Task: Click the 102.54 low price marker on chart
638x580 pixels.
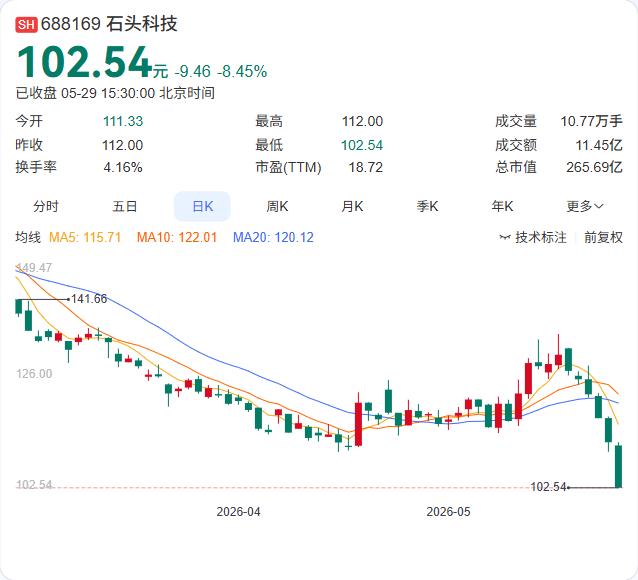Action: [548, 487]
